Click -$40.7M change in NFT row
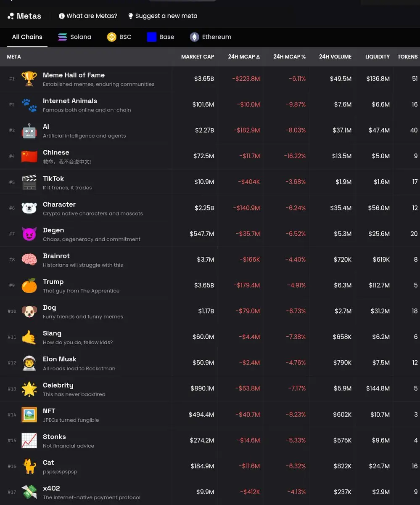The width and height of the screenshot is (420, 505). pos(248,415)
